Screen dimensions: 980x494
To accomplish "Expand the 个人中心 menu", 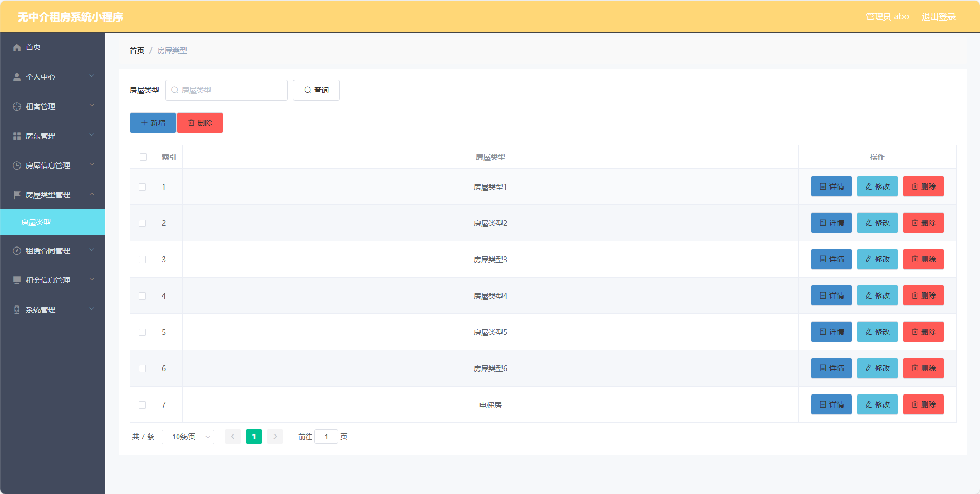I will pyautogui.click(x=53, y=77).
